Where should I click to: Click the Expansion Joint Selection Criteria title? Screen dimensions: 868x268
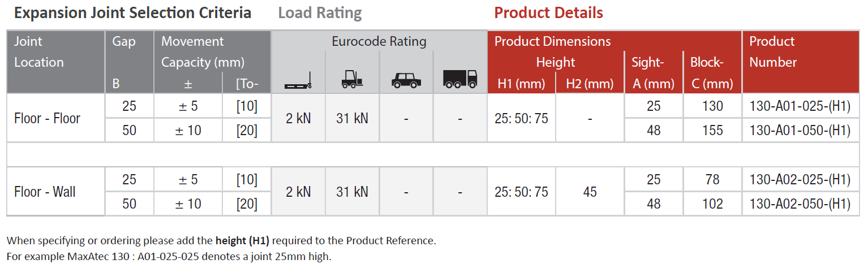click(132, 12)
